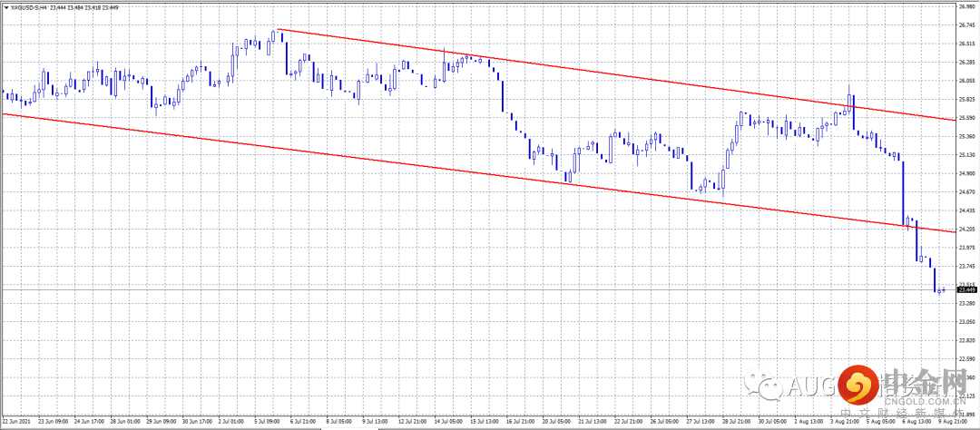
Task: Click the 20 Jul 05:00 time axis label
Action: 554,422
